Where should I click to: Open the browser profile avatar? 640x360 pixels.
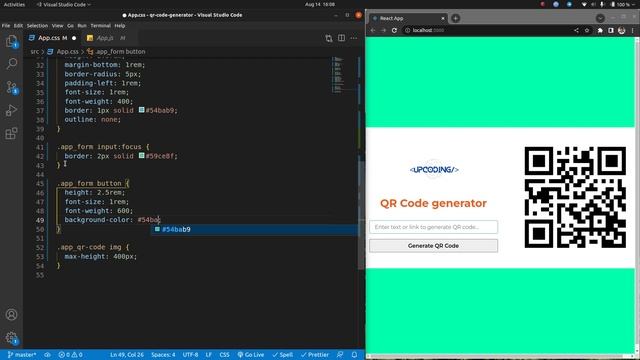tap(621, 30)
